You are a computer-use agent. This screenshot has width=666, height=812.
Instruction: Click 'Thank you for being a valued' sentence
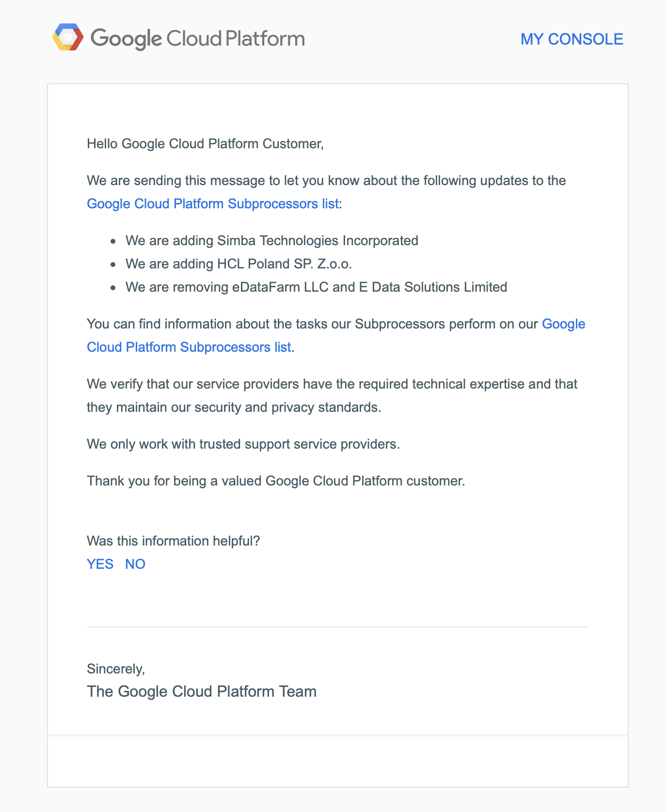tap(276, 481)
